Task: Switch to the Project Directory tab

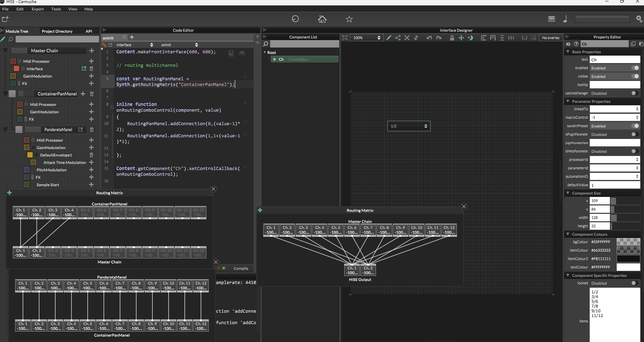Action: click(57, 31)
